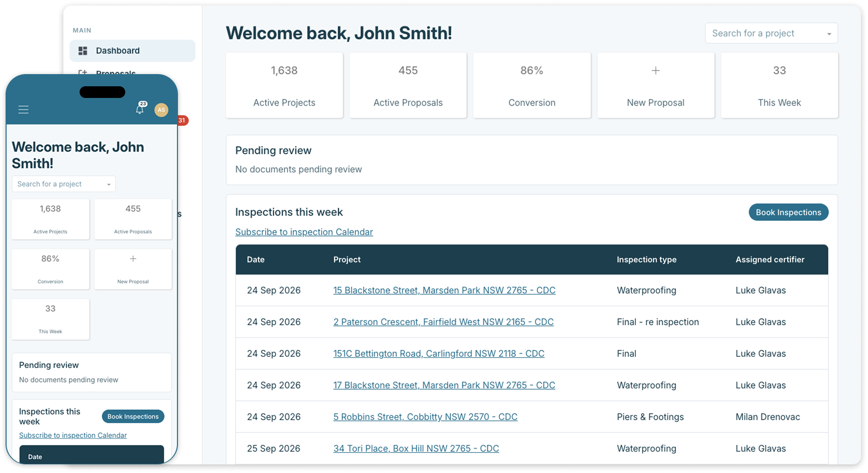Open desktop Subscribe to inspection Calendar link
The width and height of the screenshot is (868, 473).
coord(304,232)
